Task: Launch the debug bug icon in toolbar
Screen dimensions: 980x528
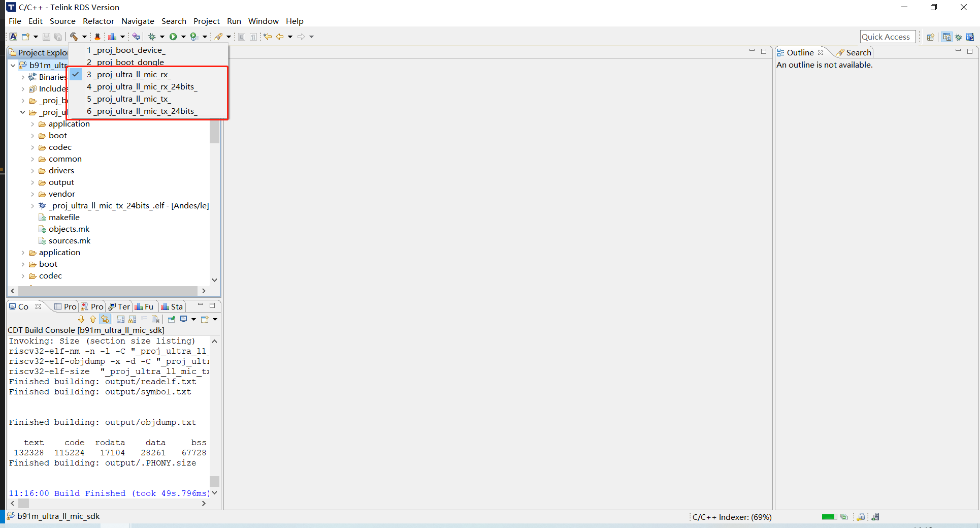Action: pyautogui.click(x=152, y=37)
